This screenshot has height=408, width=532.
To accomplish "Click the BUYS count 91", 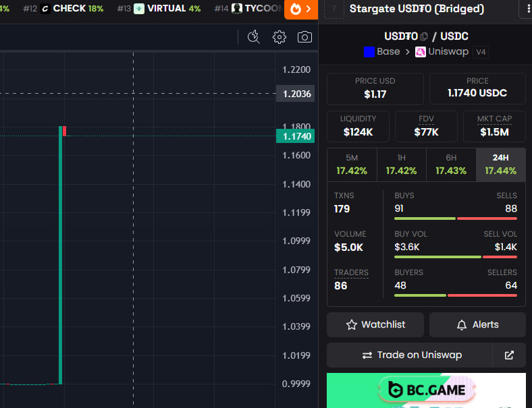I will (x=399, y=208).
